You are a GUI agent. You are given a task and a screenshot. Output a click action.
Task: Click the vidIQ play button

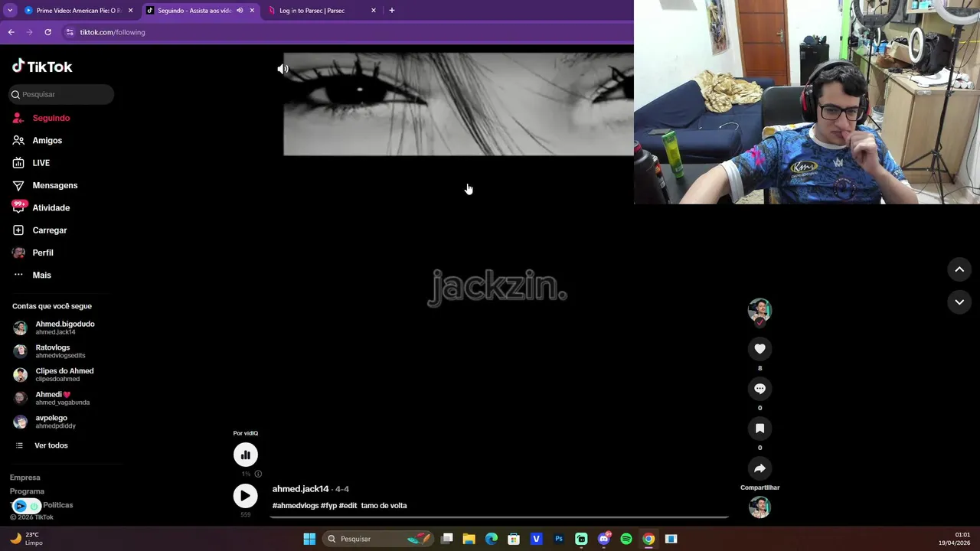click(246, 496)
